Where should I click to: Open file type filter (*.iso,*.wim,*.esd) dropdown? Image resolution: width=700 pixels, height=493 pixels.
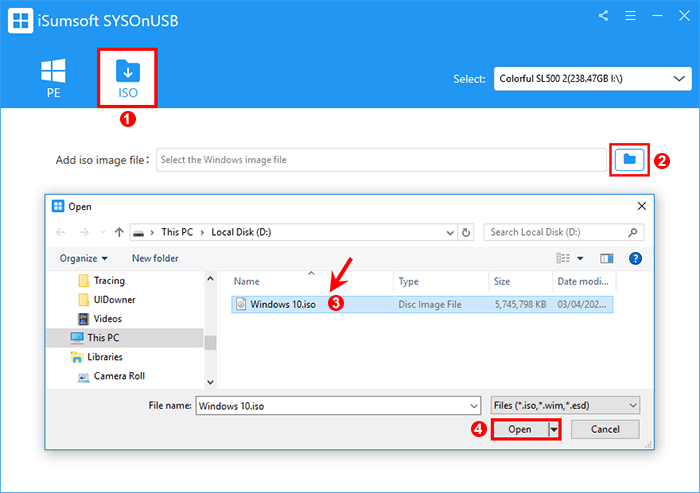[x=565, y=405]
